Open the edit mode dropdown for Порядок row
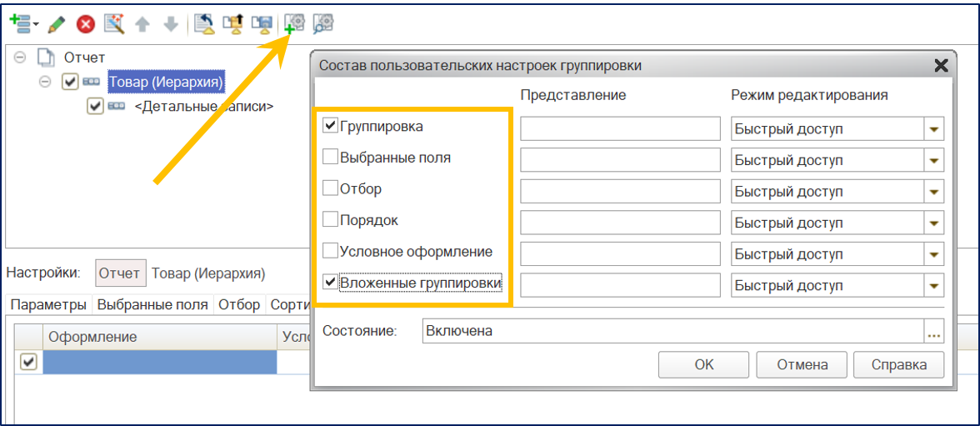980x426 pixels. point(933,223)
